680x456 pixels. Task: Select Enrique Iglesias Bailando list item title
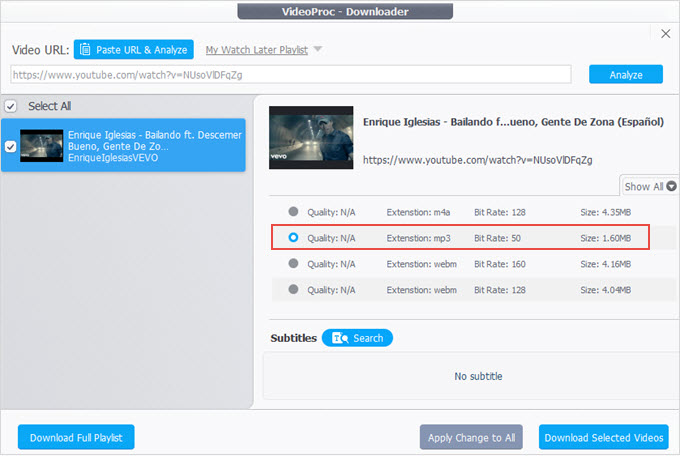click(x=154, y=140)
